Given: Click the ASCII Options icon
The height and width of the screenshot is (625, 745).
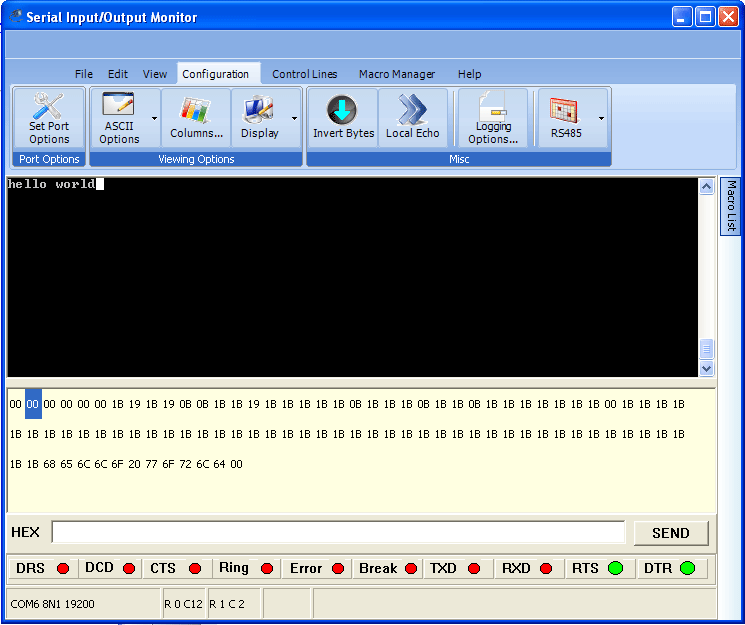Looking at the screenshot, I should tap(119, 119).
